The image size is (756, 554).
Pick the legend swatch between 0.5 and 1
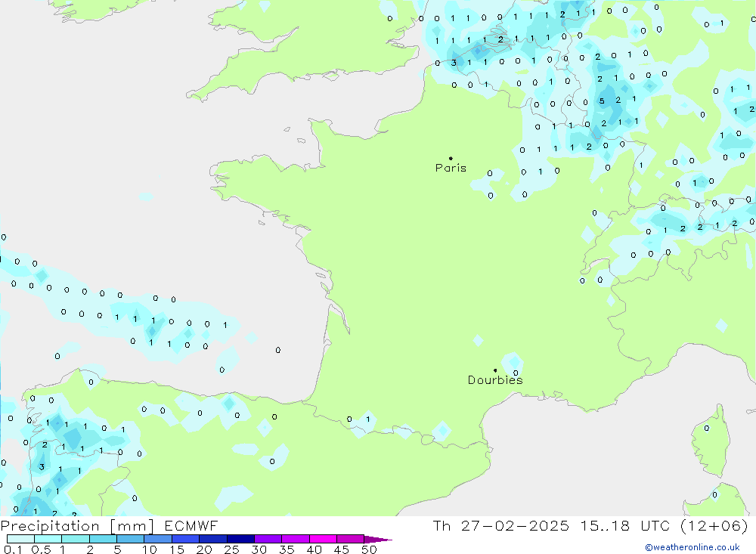pos(48,539)
